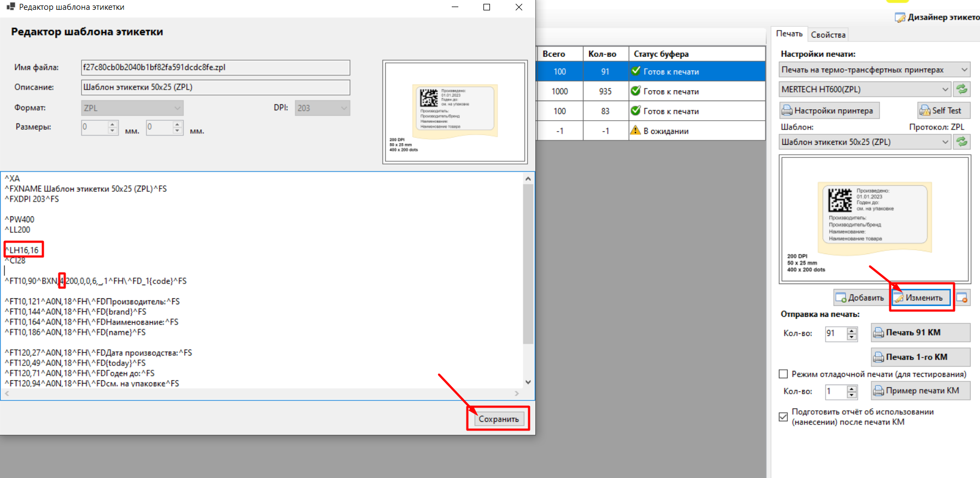The height and width of the screenshot is (478, 980).
Task: Enable the debug print mode checkbox
Action: pos(783,374)
